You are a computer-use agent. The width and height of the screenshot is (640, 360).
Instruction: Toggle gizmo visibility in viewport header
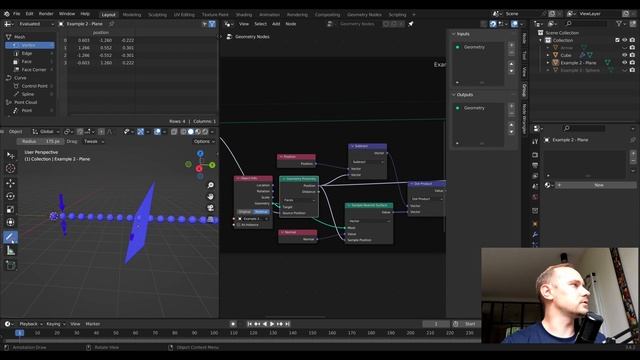pyautogui.click(x=140, y=132)
